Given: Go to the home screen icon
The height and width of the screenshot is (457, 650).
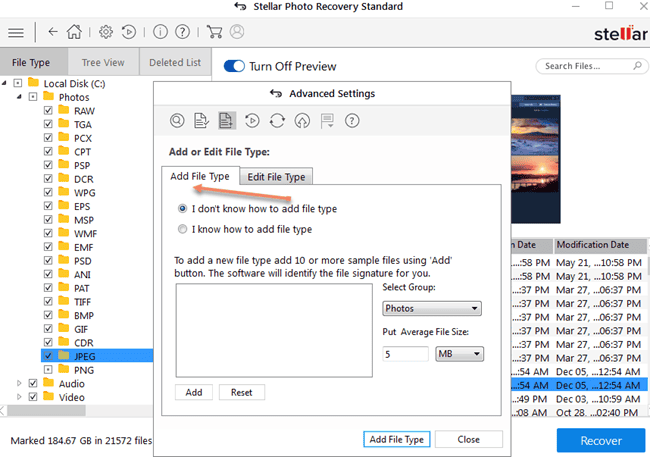Looking at the screenshot, I should tap(75, 32).
